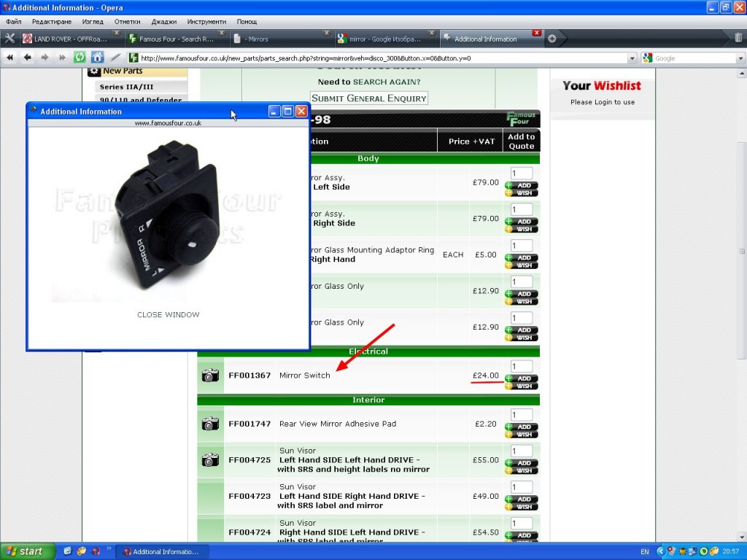
Task: Open Инструменти menu
Action: (206, 21)
